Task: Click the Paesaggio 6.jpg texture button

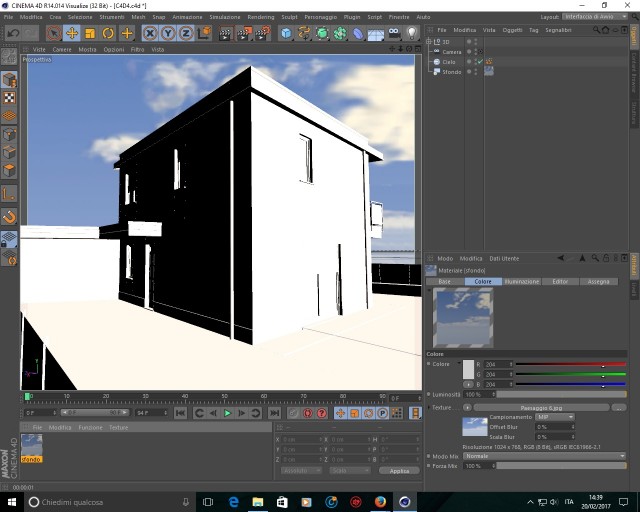Action: tap(541, 407)
